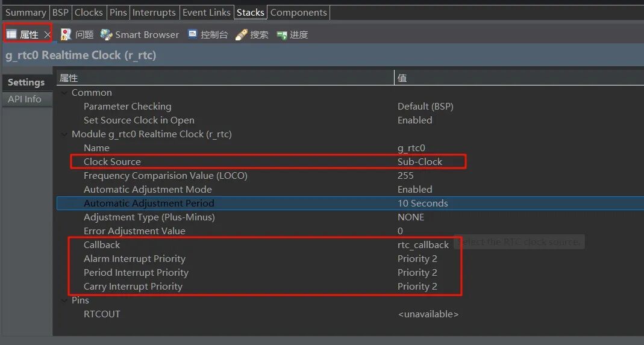Close the Properties (属性) view tab
Screen dimensions: 644x345
47,34
